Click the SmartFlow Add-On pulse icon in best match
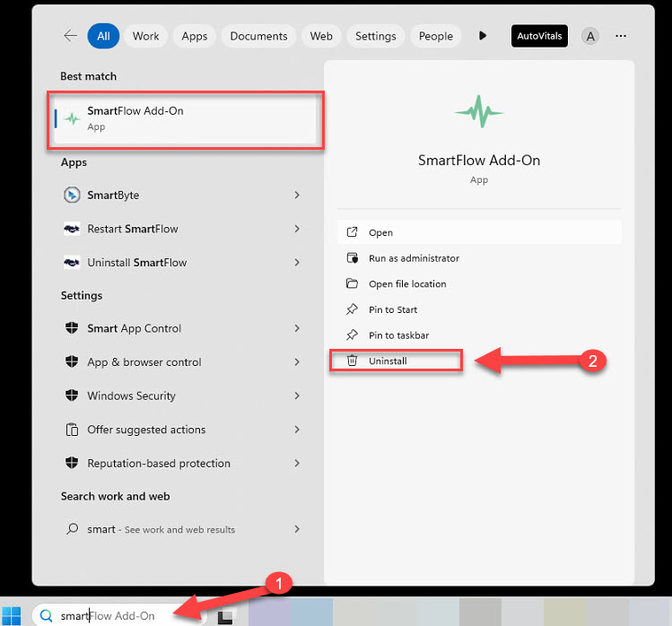The height and width of the screenshot is (626, 672). [73, 118]
